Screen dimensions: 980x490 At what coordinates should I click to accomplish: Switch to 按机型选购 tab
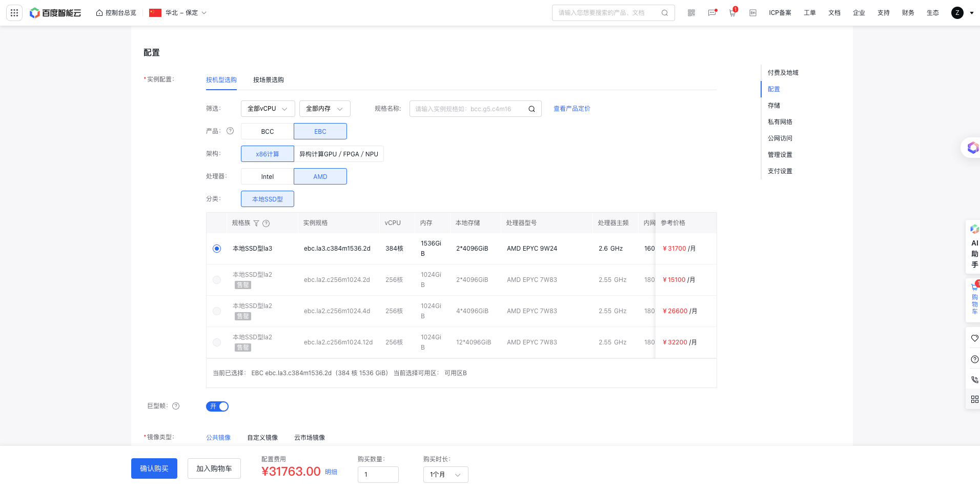[221, 80]
